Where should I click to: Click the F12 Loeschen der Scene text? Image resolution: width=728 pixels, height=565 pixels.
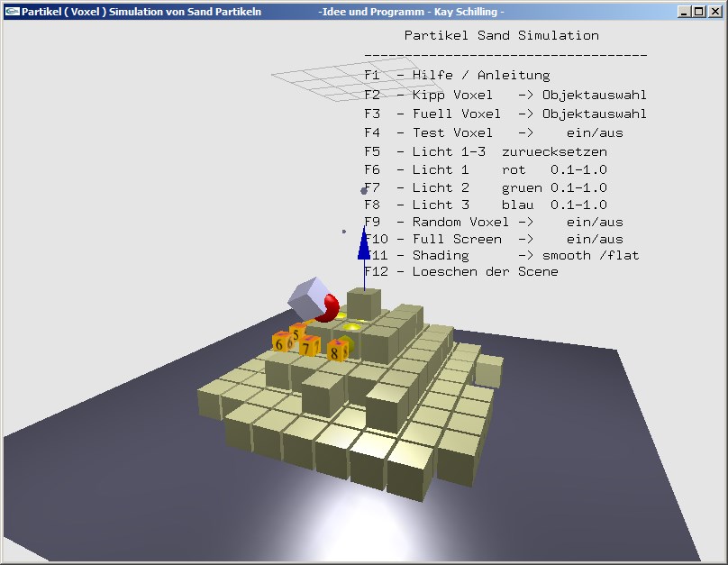[461, 271]
